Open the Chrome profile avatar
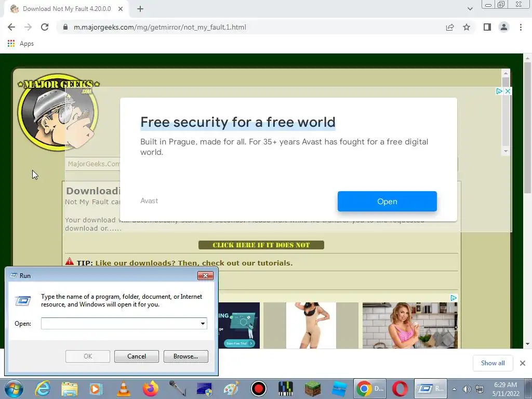The image size is (532, 399). click(x=504, y=27)
